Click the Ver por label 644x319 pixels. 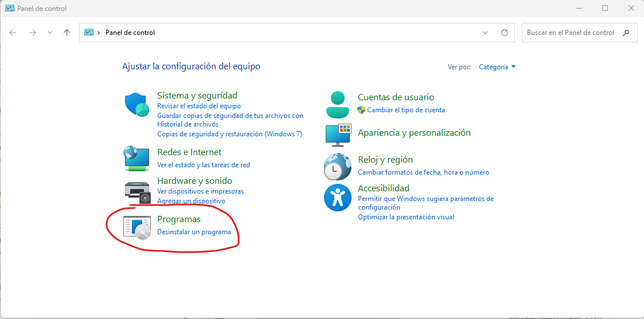pos(459,67)
